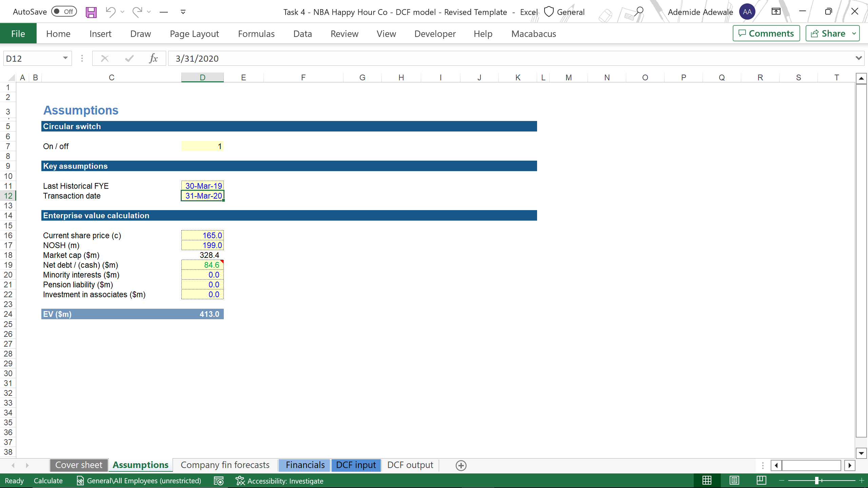Click the Undo arrow icon

[110, 12]
